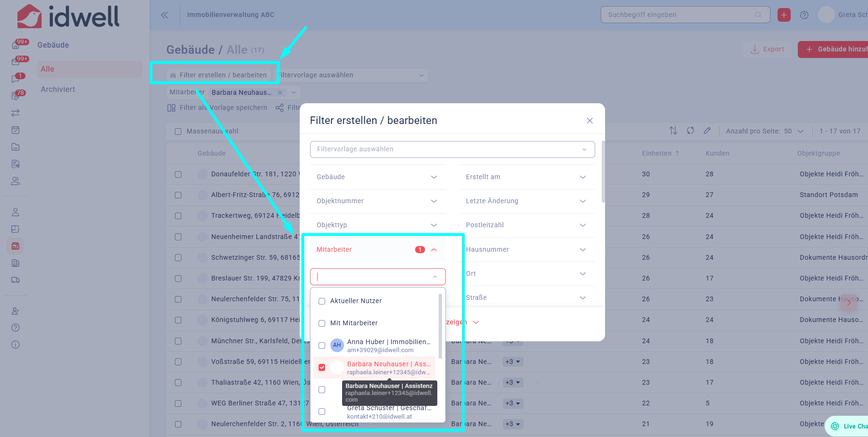
Task: Select Alle in the Gebäude menu
Action: 89,69
